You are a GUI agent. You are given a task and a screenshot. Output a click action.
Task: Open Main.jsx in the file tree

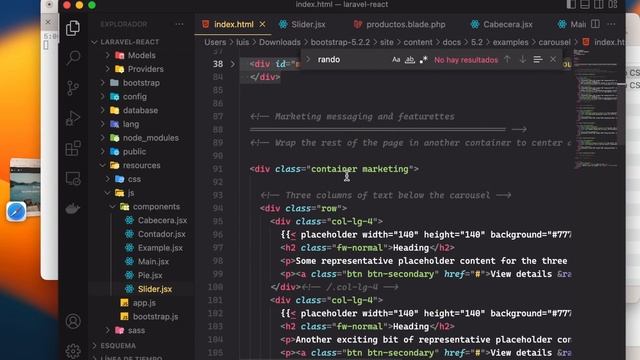[x=153, y=262]
